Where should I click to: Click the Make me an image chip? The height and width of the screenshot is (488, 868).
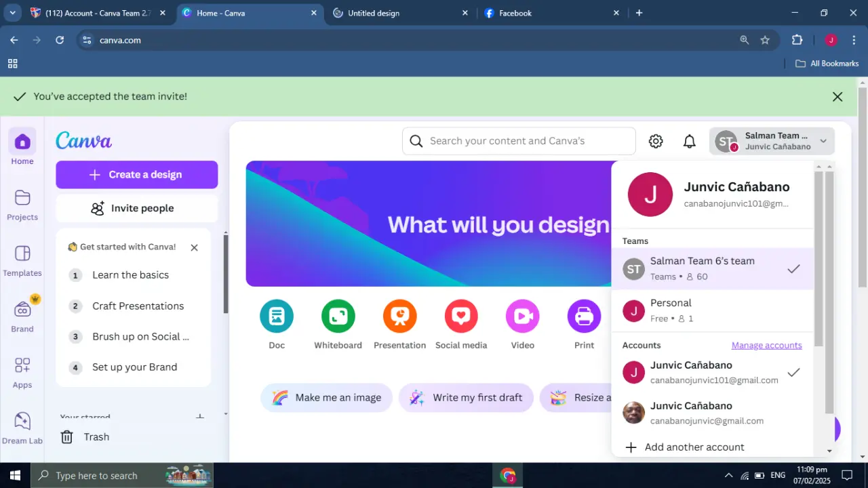[x=327, y=398]
